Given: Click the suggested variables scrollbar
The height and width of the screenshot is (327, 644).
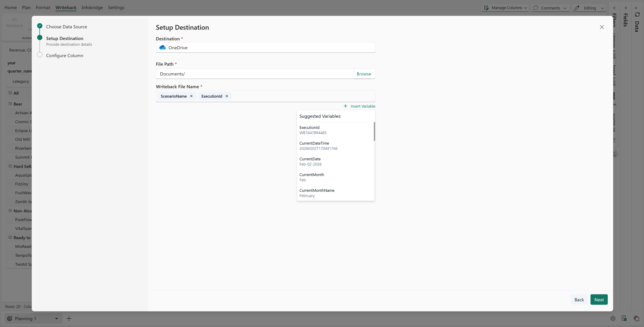Looking at the screenshot, I should (x=374, y=132).
